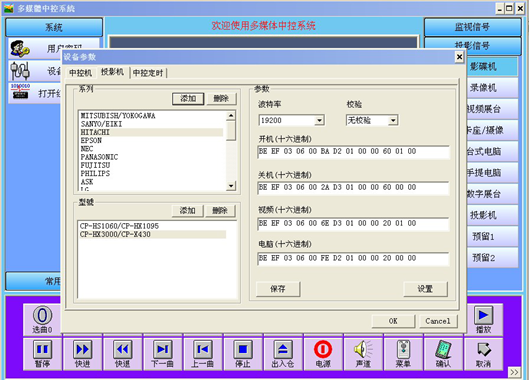Click the open serial port icon
This screenshot has height=380, width=529.
click(x=20, y=91)
